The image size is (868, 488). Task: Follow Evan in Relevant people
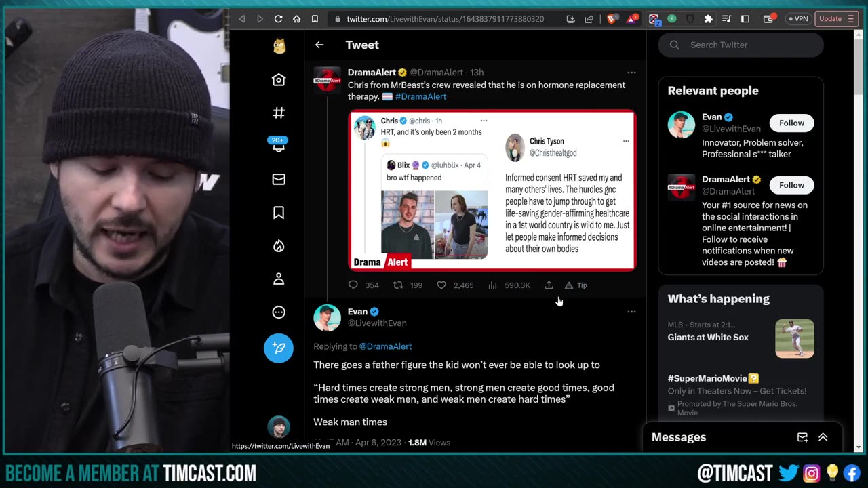click(x=791, y=123)
